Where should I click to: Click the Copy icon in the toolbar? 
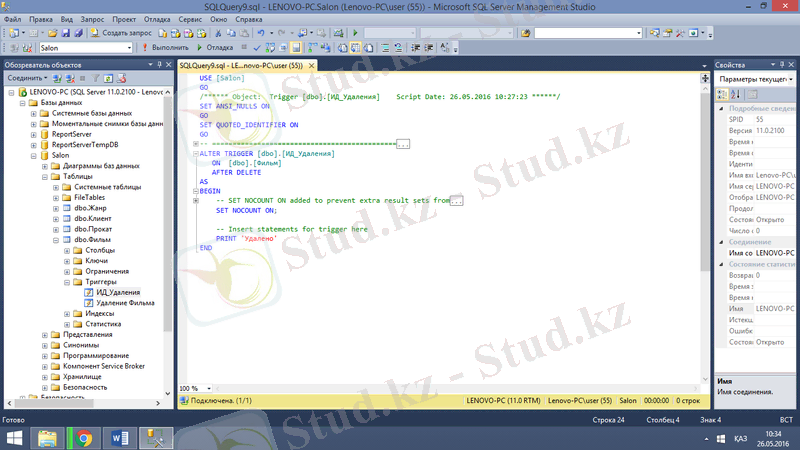coord(231,33)
